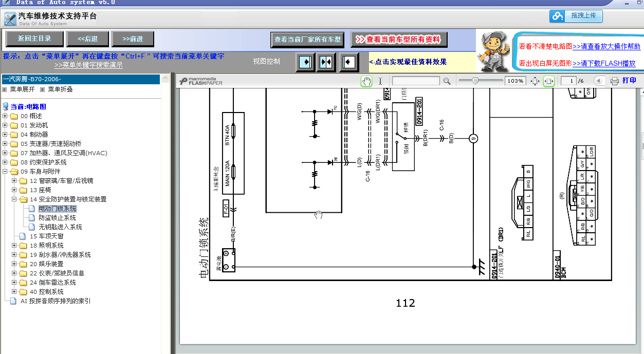Open AI 按拼音顺序排列的索引 item
644x354 pixels.
(x=56, y=301)
